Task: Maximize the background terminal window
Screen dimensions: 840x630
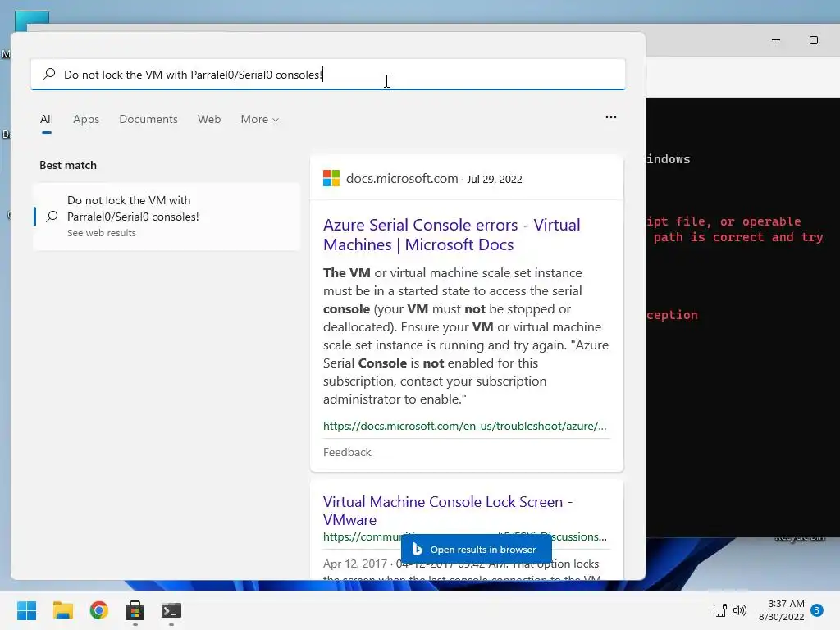Action: click(813, 40)
